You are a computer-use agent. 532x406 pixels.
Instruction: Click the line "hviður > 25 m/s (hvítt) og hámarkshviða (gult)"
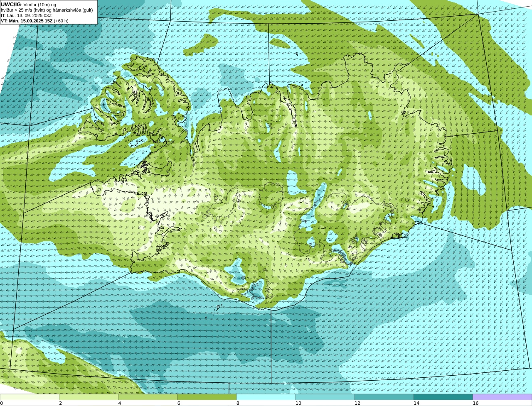47,10
